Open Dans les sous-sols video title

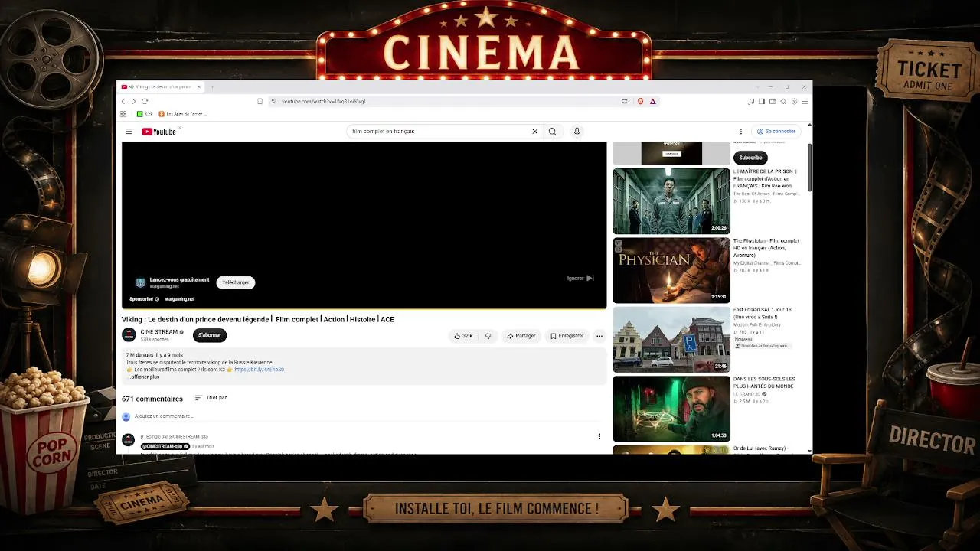(764, 383)
